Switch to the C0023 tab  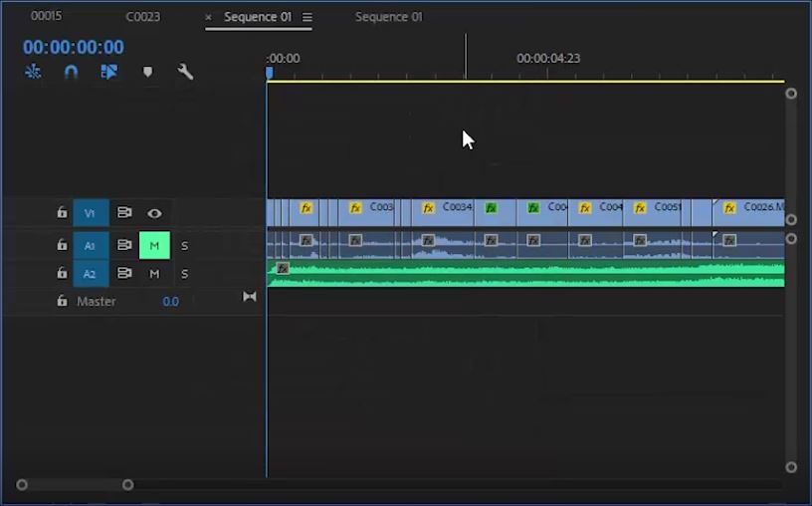point(143,17)
